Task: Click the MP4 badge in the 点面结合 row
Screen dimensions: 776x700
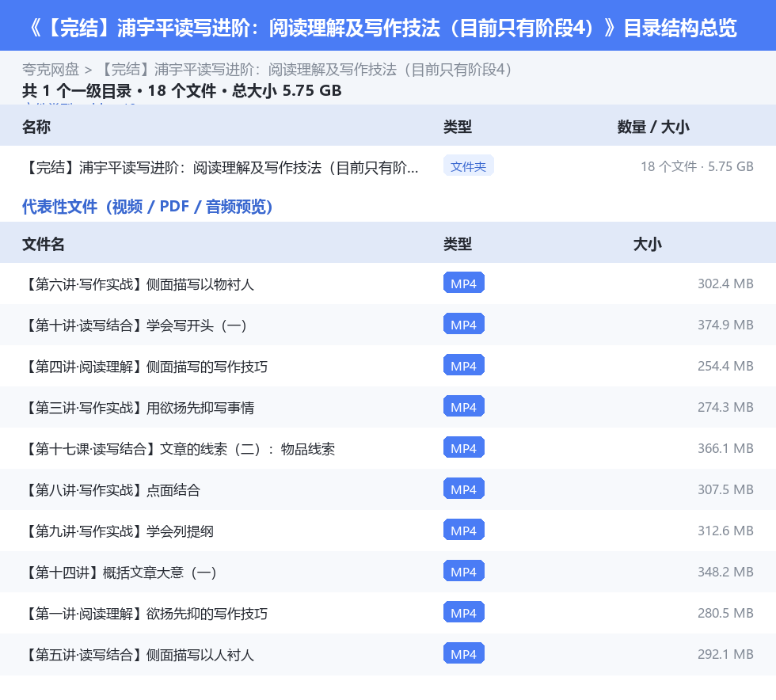Action: (x=464, y=489)
